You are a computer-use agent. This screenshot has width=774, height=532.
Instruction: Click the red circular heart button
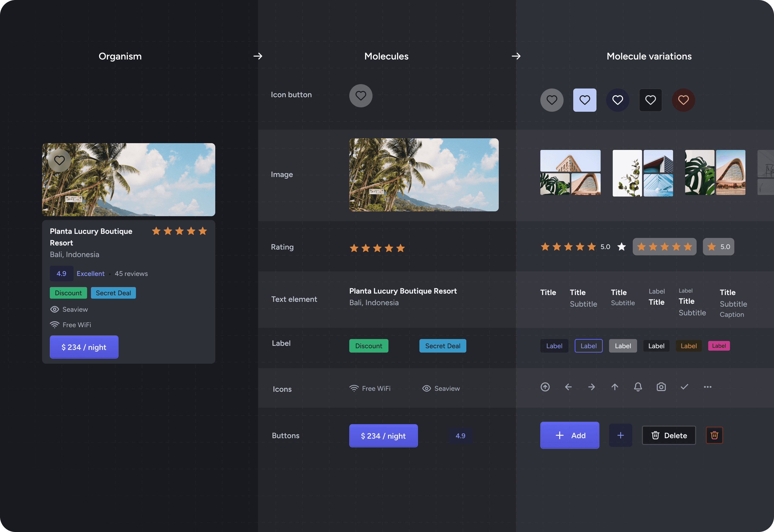[x=683, y=100]
